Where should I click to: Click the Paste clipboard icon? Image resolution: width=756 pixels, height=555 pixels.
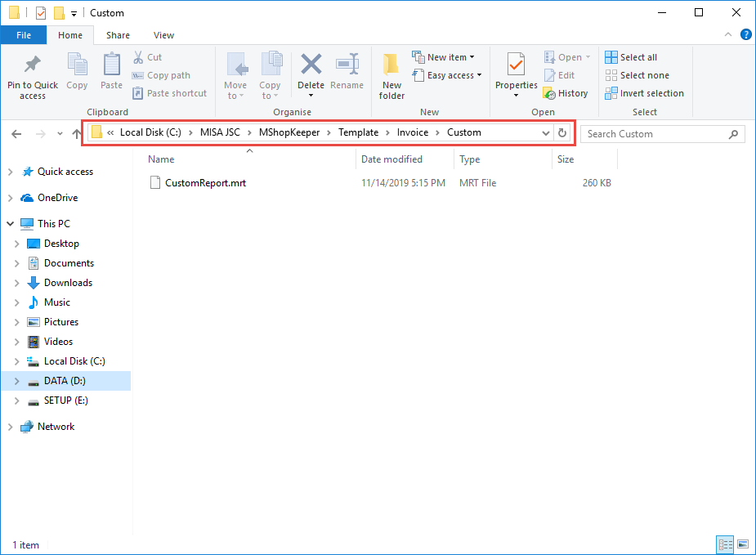(112, 64)
